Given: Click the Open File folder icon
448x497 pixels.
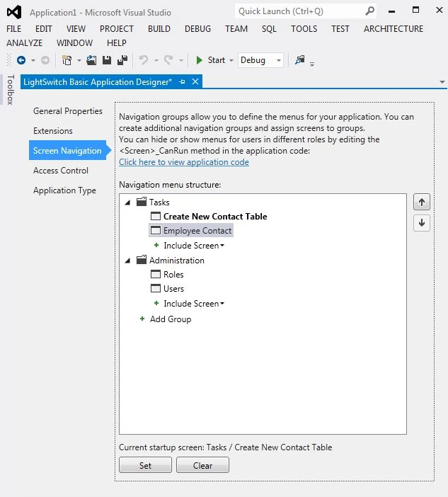Looking at the screenshot, I should (x=91, y=60).
